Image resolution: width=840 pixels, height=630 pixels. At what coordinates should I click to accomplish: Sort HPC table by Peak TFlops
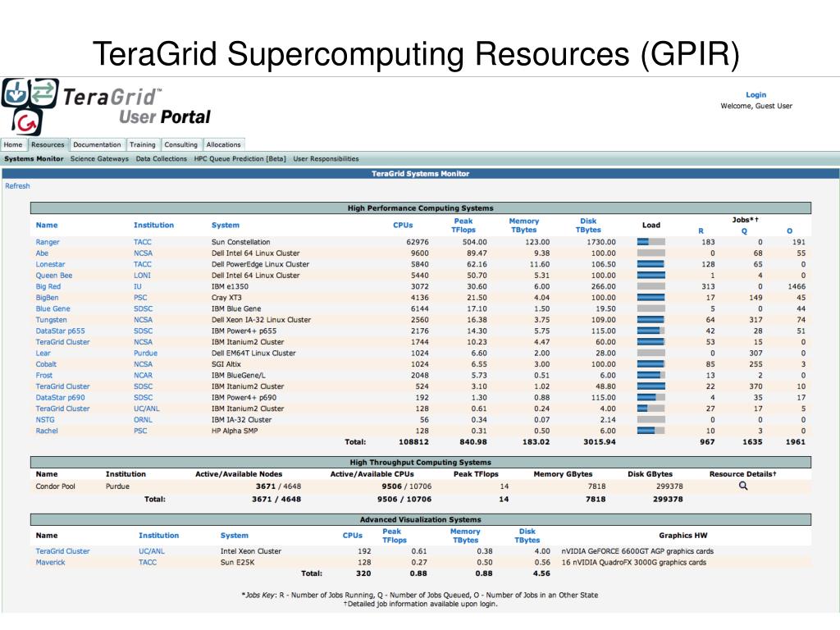(x=463, y=225)
